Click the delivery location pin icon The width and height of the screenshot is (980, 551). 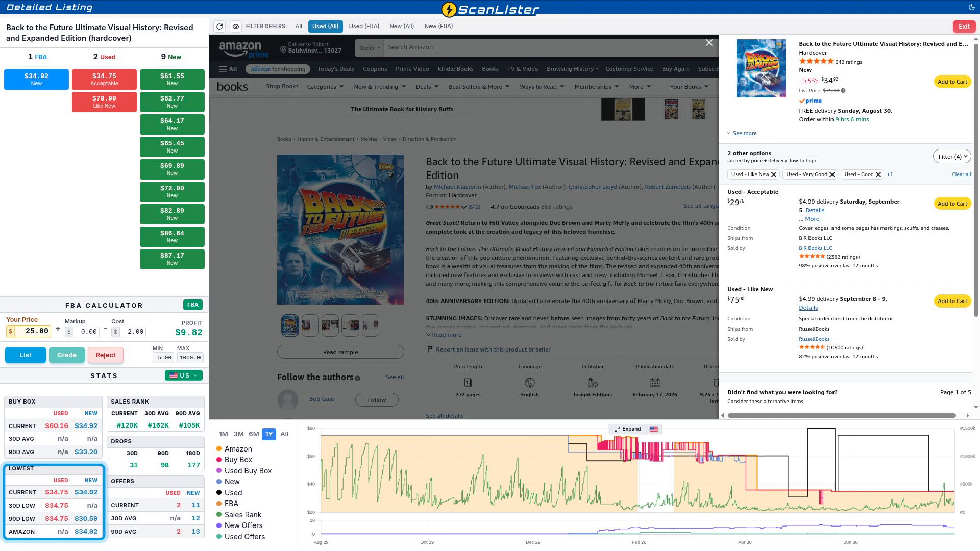point(283,49)
